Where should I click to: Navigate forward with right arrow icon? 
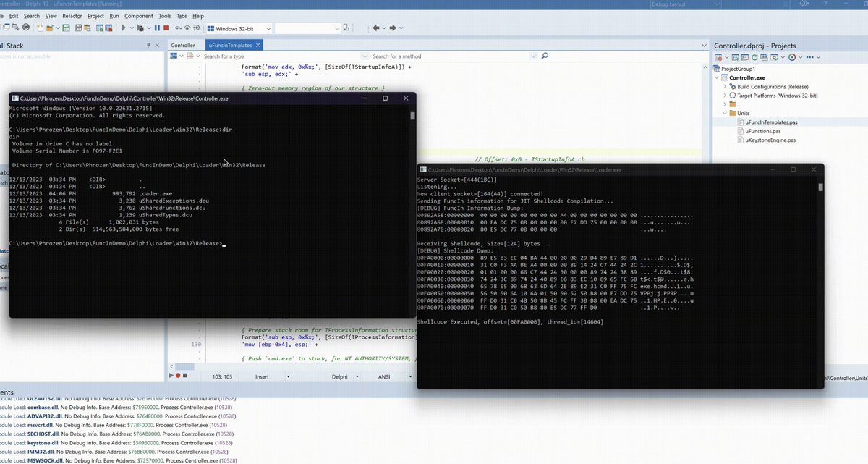(x=393, y=28)
